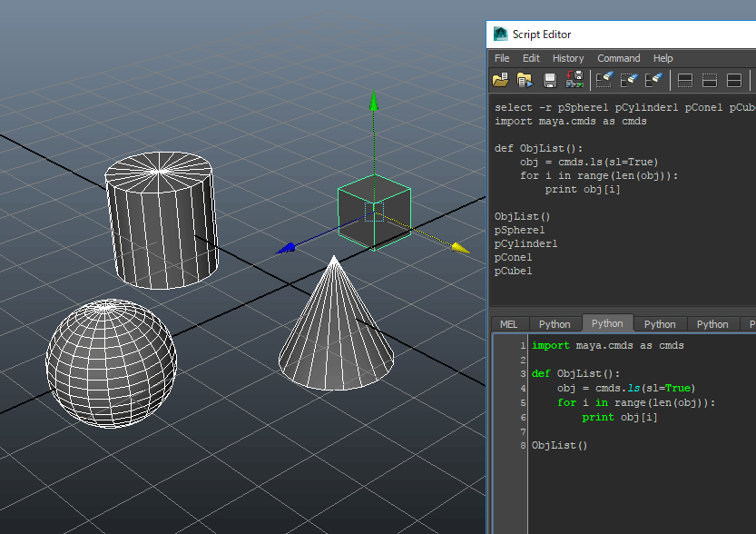Clear the input with the middle eraser icon
Screen dimensions: 756x534
pos(630,81)
